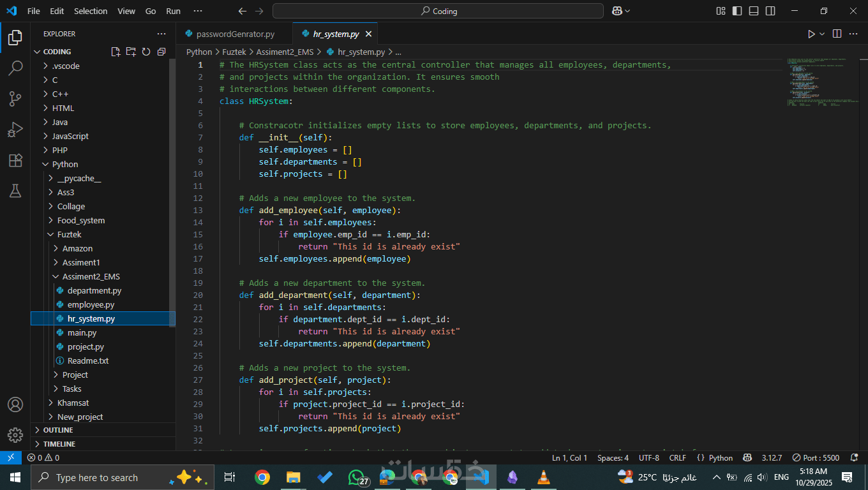Open the Source Control view

(15, 98)
